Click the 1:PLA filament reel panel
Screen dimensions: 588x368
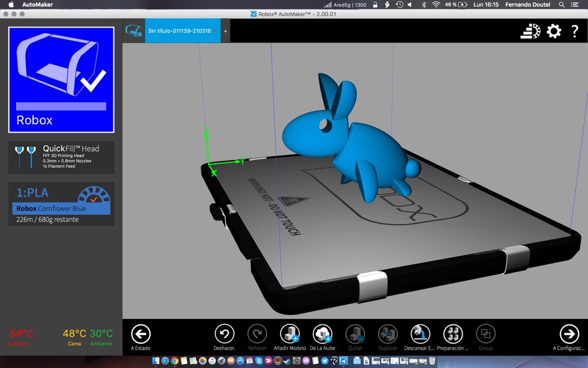pos(62,204)
